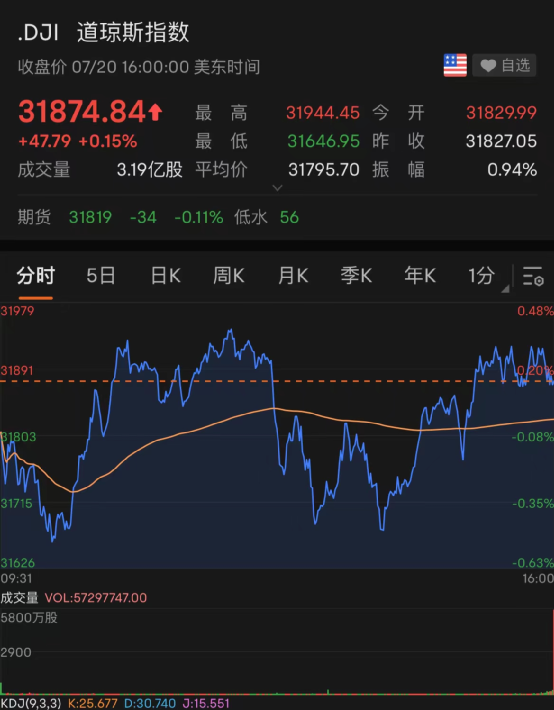Select the 年K chart tab
The image size is (554, 710).
coord(420,276)
